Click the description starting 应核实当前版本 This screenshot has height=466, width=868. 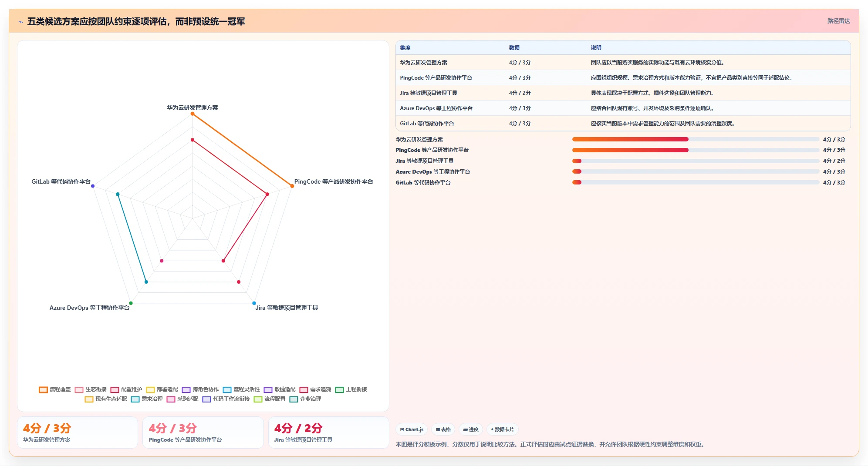click(x=662, y=124)
